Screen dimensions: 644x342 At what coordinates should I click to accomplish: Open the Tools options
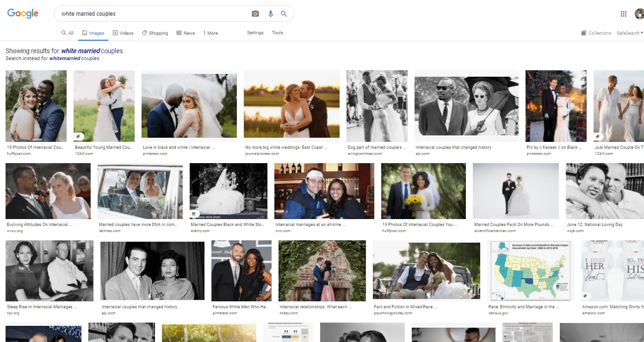(277, 33)
